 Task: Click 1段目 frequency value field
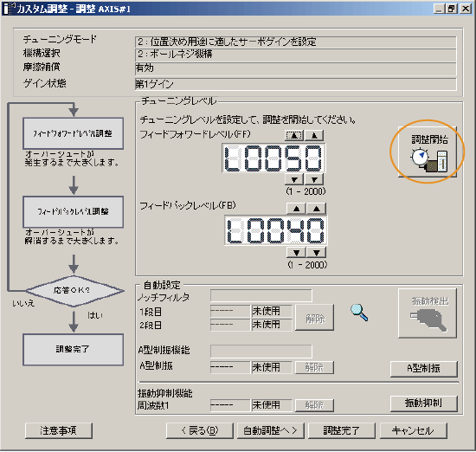[x=230, y=311]
